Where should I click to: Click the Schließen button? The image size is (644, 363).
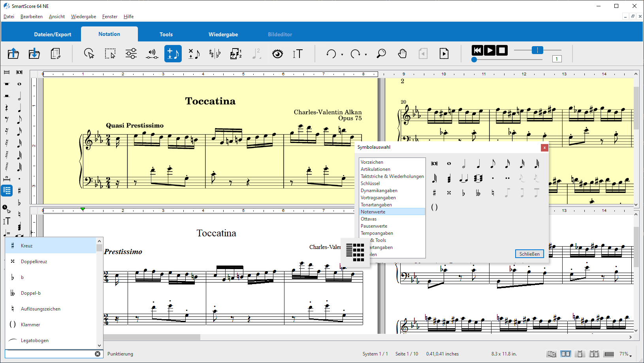point(529,254)
